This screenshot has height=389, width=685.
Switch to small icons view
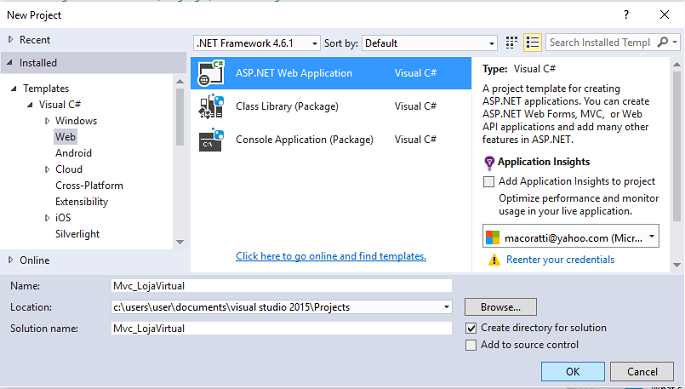tap(511, 43)
